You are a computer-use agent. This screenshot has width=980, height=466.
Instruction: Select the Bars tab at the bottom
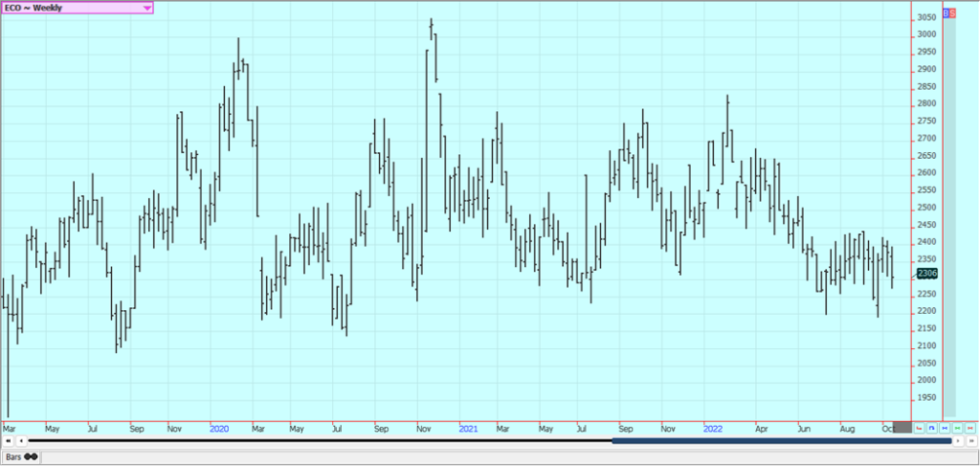coord(21,456)
